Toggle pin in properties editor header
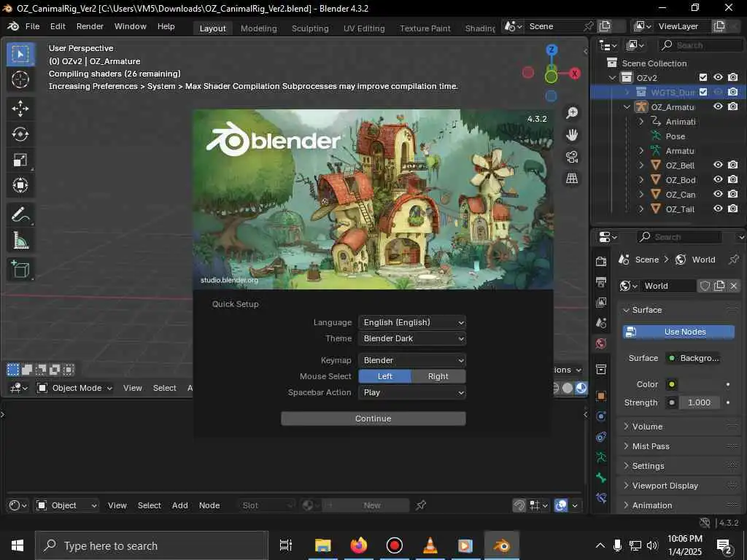 point(734,260)
